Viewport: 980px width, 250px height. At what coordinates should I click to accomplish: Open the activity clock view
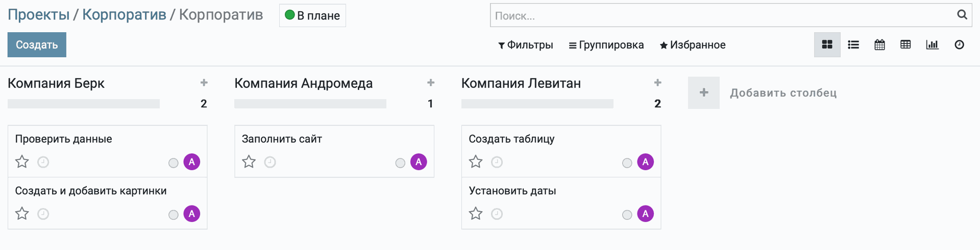click(x=959, y=45)
